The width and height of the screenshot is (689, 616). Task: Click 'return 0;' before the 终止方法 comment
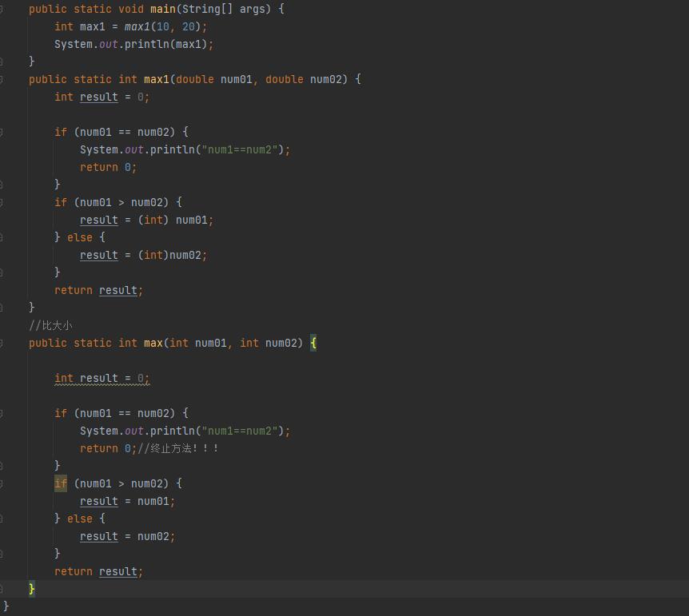(108, 448)
